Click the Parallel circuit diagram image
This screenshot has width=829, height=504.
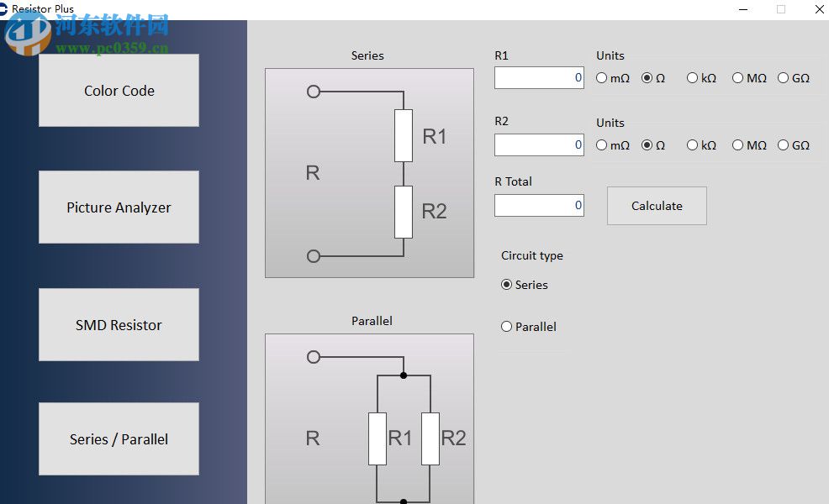pos(368,420)
